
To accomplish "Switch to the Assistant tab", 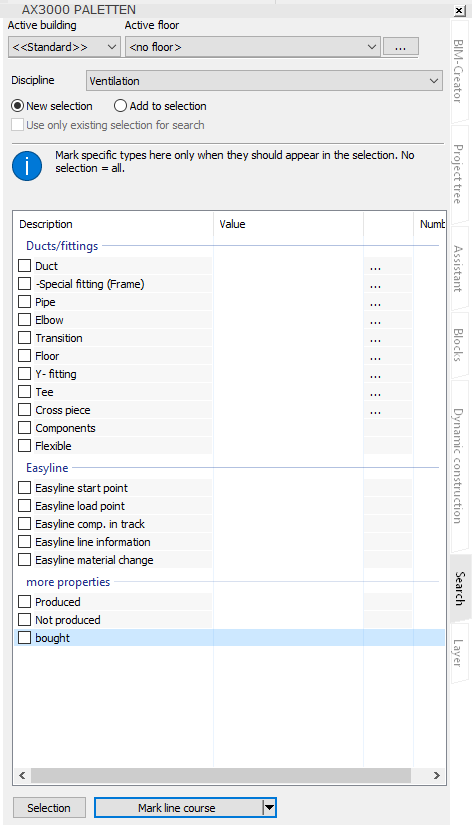I will (459, 268).
